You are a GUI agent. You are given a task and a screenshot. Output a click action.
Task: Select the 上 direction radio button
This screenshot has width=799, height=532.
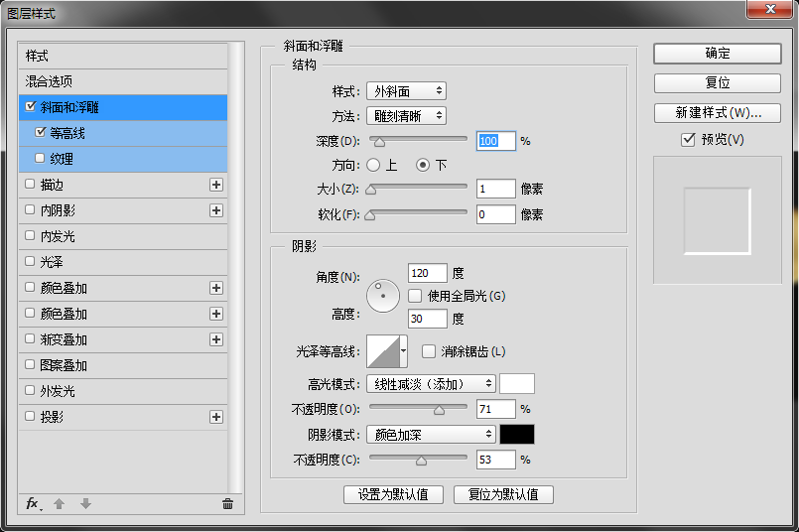373,165
